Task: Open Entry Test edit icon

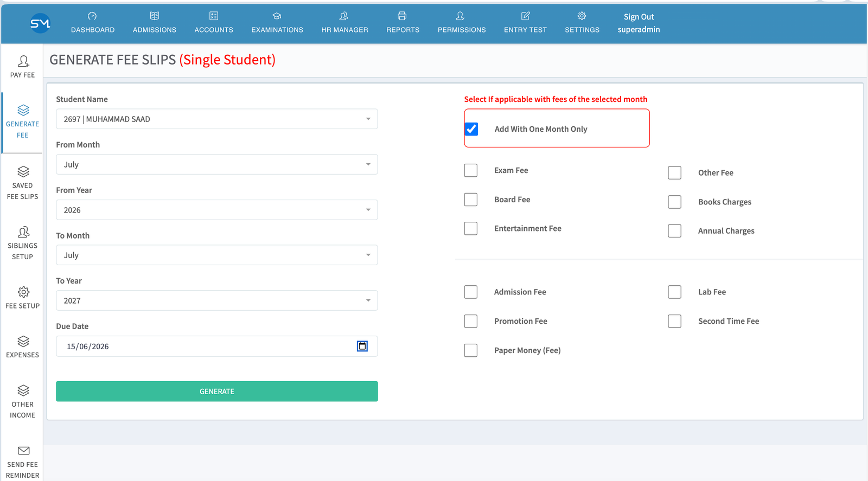Action: [x=526, y=16]
